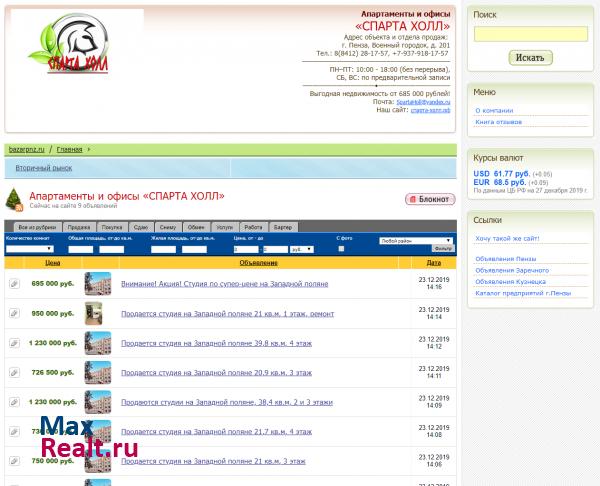The height and width of the screenshot is (486, 600).
Task: Open the Книга отзывов menu link
Action: pos(499,122)
